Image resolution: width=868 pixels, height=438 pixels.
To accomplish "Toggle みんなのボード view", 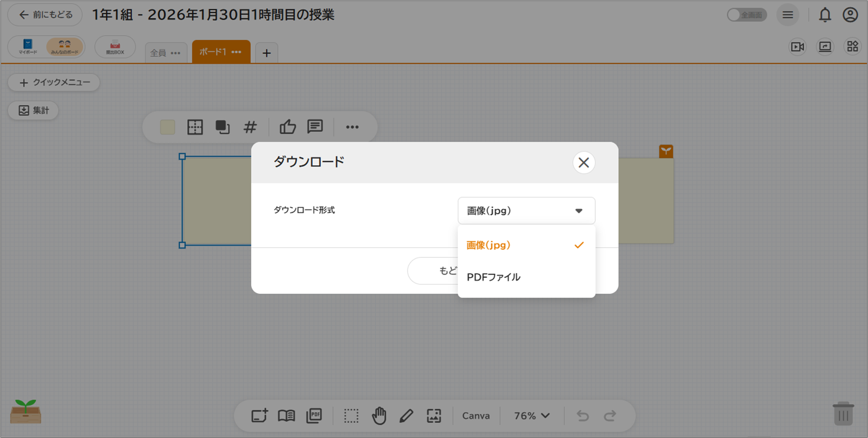I will (x=65, y=47).
